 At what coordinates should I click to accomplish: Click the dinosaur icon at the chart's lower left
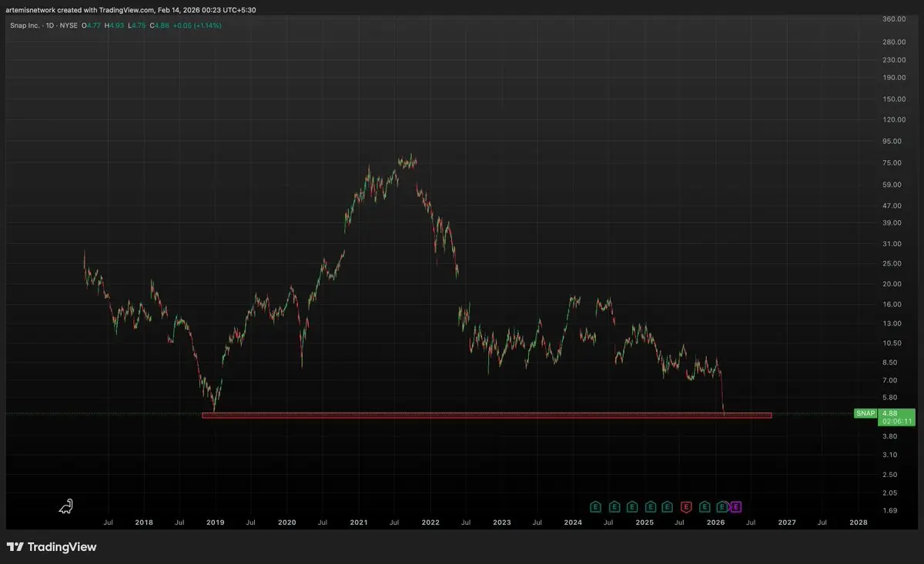[66, 506]
